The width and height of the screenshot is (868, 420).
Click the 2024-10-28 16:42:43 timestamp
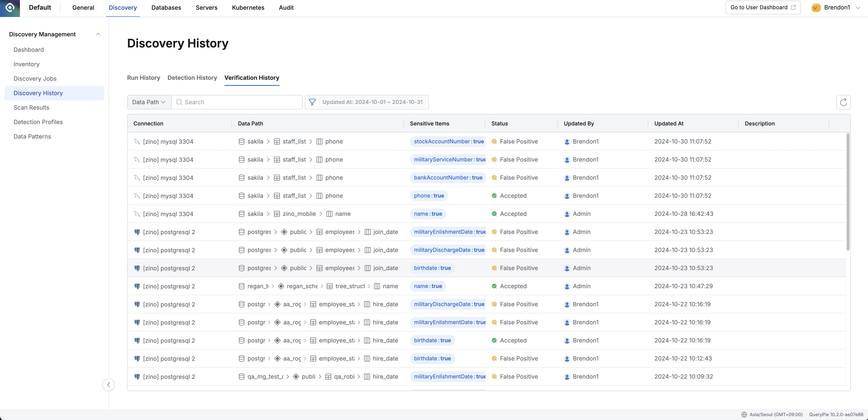[684, 214]
